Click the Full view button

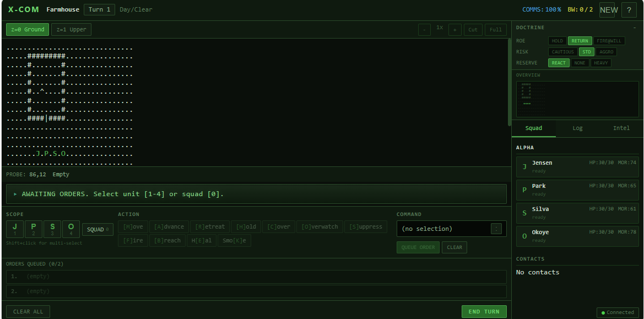tap(496, 30)
